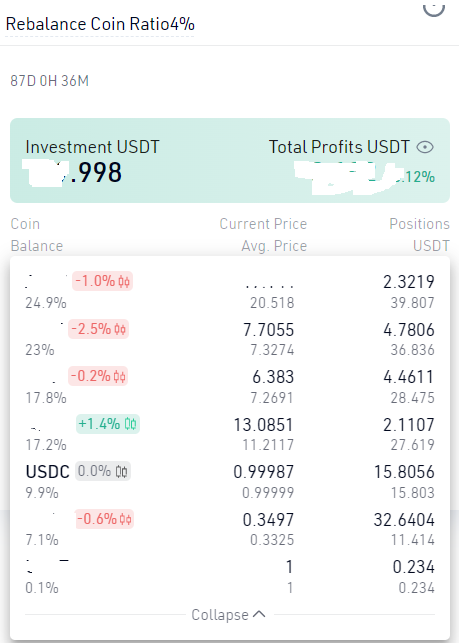This screenshot has width=459, height=643.
Task: Open chart icon beside -0.6% badge
Action: click(126, 519)
